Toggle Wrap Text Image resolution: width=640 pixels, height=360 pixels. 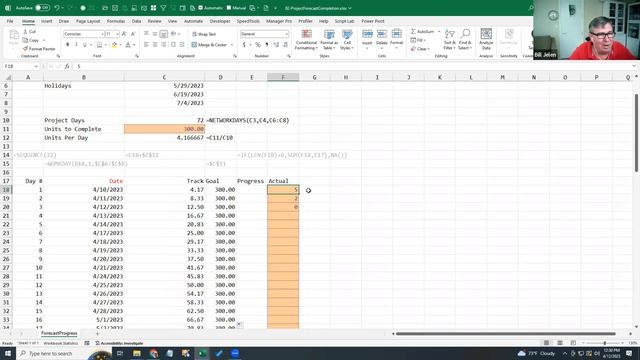pos(204,34)
